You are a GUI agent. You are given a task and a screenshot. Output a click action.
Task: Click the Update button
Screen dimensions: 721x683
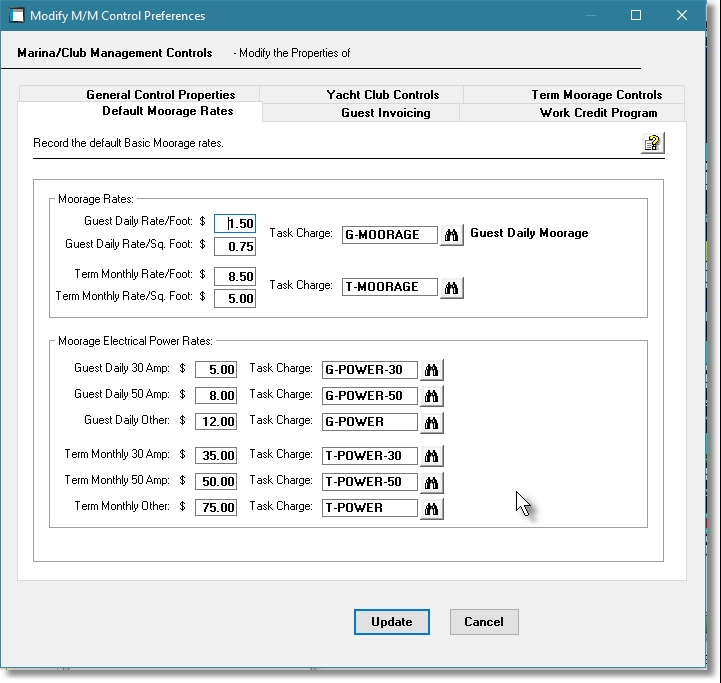coord(392,622)
